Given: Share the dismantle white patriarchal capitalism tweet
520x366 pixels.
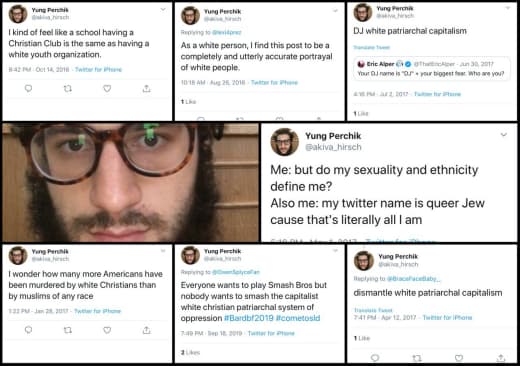Looking at the screenshot, I should click(x=501, y=358).
